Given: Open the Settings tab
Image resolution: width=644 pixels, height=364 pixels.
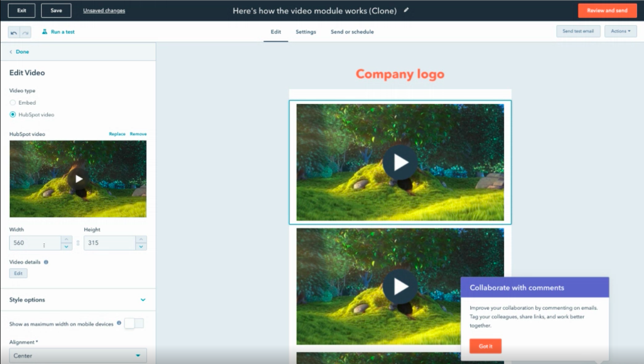Looking at the screenshot, I should (306, 32).
